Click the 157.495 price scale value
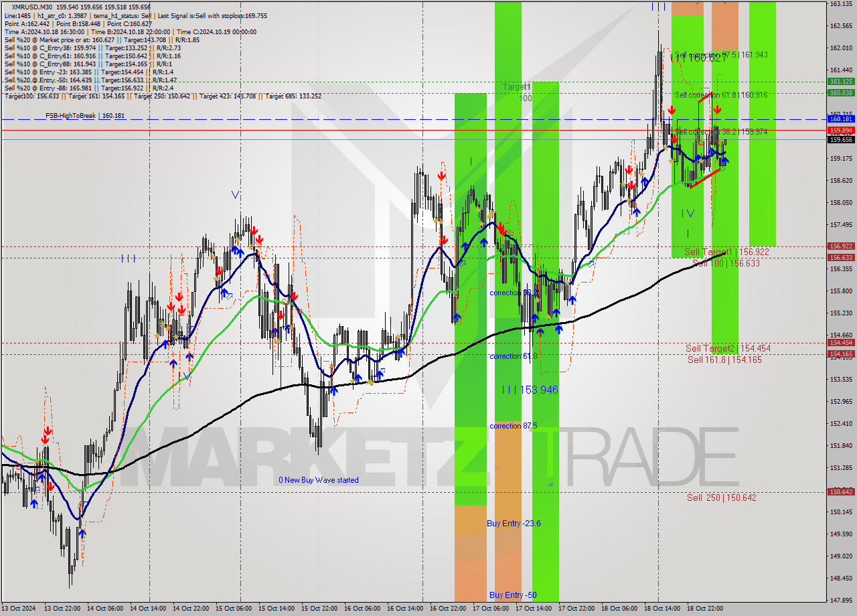This screenshot has width=857, height=616. click(x=841, y=225)
